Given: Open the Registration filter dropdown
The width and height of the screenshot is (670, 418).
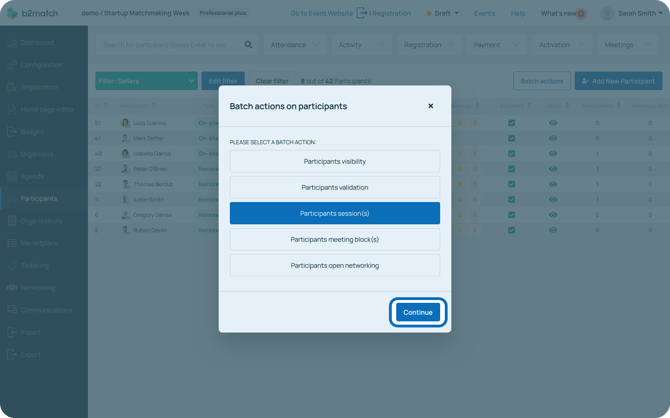Looking at the screenshot, I should (429, 44).
